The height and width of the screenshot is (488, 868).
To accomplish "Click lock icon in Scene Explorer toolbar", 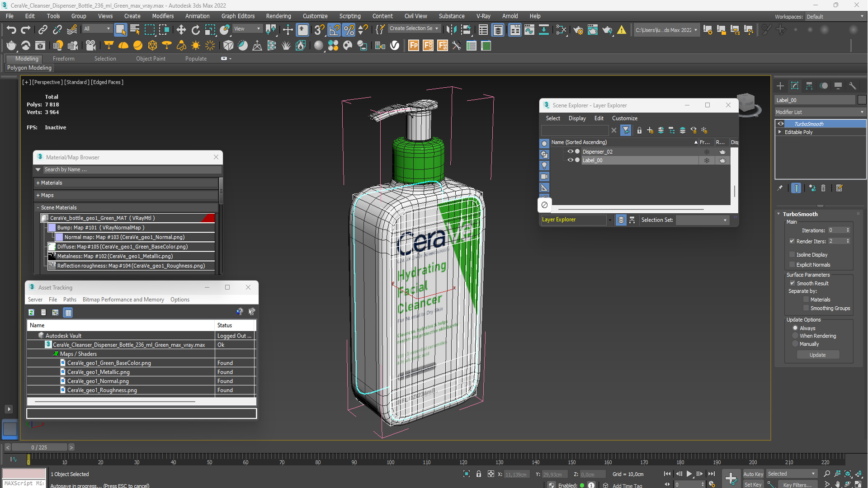I will [x=639, y=131].
